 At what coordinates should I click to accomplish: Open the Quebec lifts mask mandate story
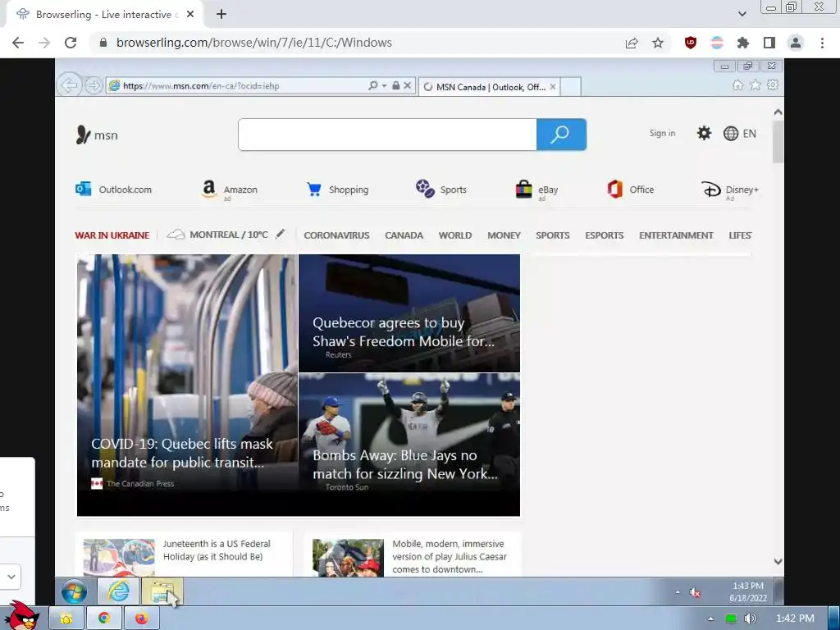[x=187, y=386]
